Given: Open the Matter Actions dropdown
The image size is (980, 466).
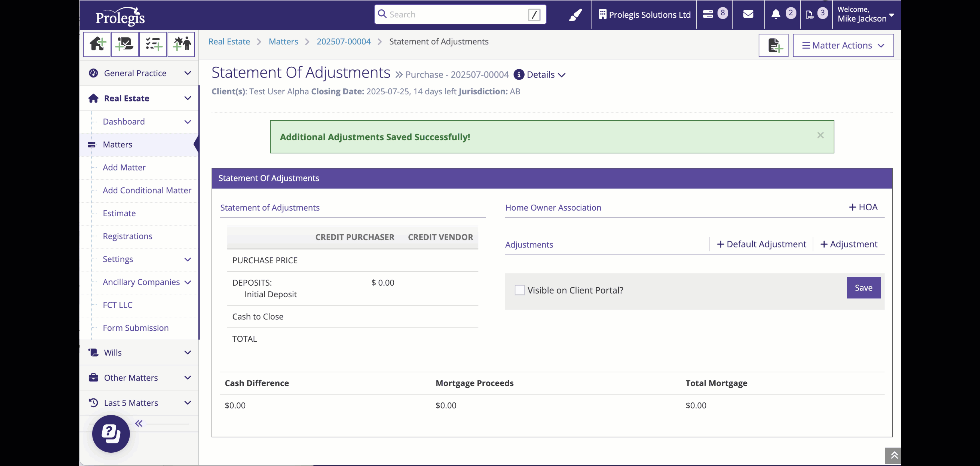Looking at the screenshot, I should (843, 46).
